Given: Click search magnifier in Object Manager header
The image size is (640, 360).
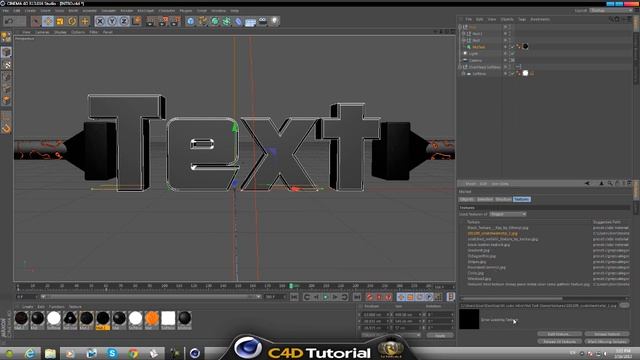Looking at the screenshot, I should click(611, 19).
